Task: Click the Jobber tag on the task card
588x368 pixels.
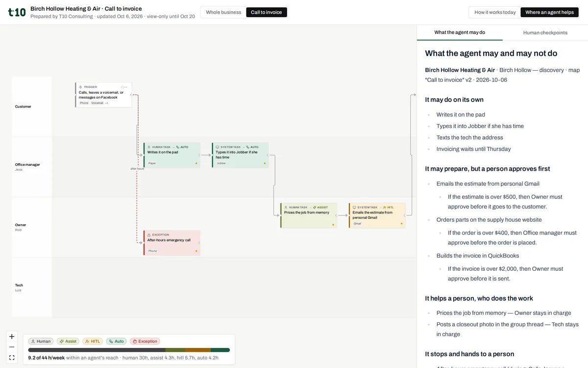Action: [221, 163]
